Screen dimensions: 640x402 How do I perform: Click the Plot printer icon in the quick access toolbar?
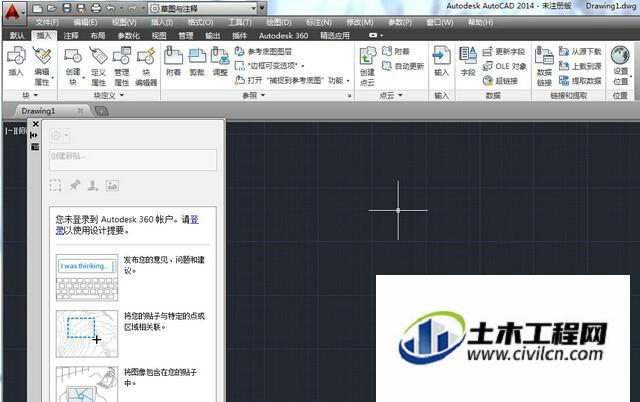coord(96,8)
